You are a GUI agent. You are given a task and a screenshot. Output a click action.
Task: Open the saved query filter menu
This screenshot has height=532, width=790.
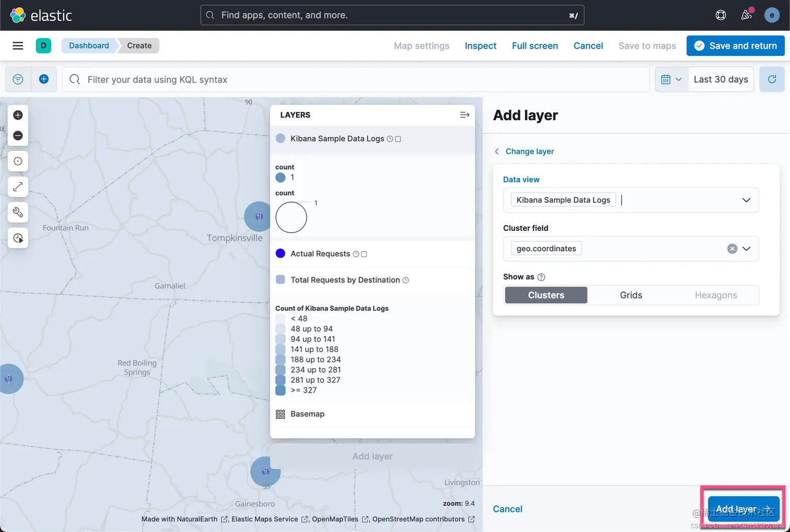coord(18,79)
